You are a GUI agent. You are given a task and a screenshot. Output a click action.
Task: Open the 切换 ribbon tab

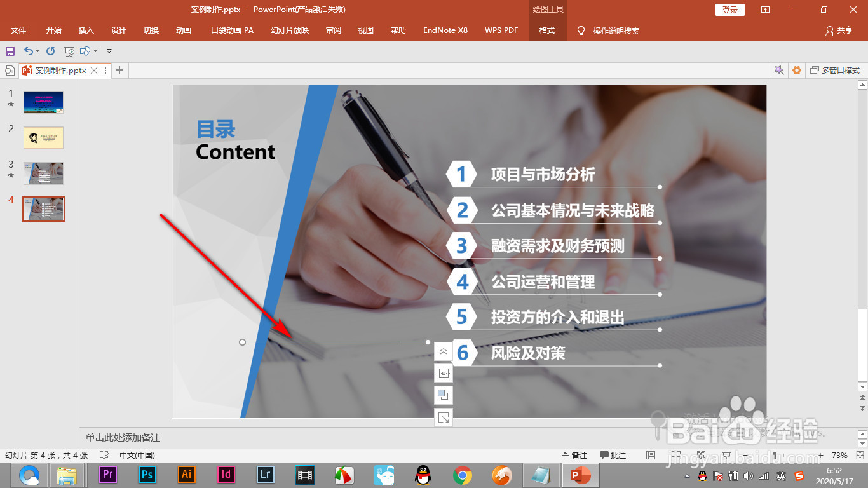[x=151, y=30]
